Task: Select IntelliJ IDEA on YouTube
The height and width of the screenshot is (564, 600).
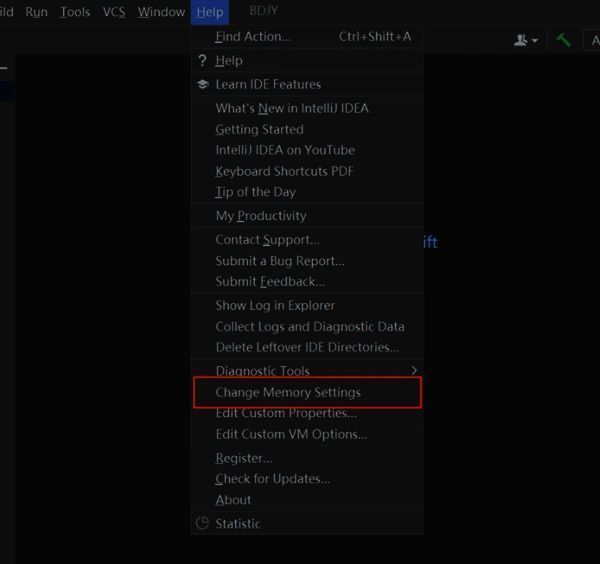Action: pos(307,150)
